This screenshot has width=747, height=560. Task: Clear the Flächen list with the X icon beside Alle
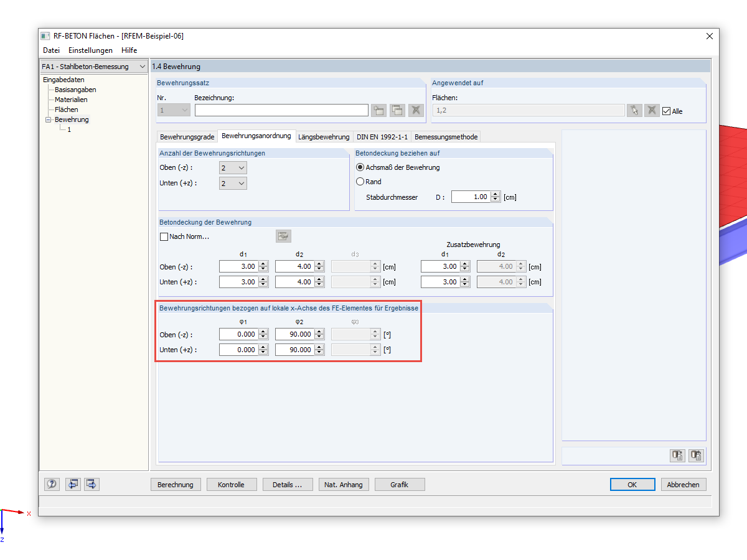tap(652, 111)
